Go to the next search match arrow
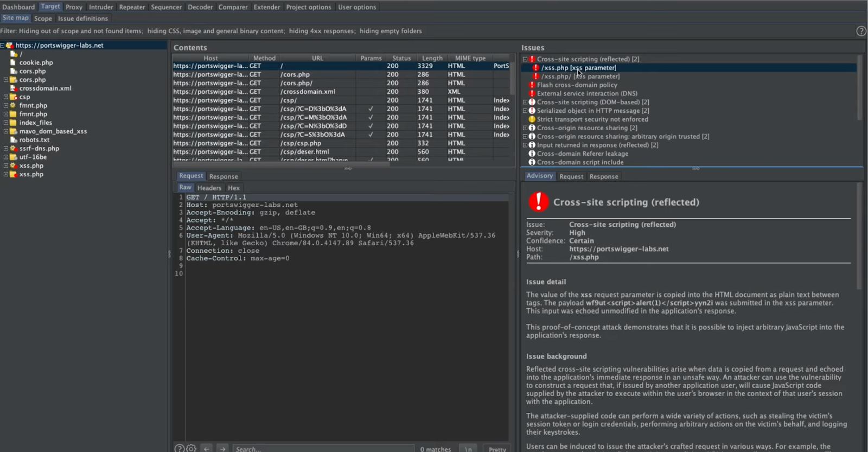Viewport: 868px width, 452px height. pos(223,449)
